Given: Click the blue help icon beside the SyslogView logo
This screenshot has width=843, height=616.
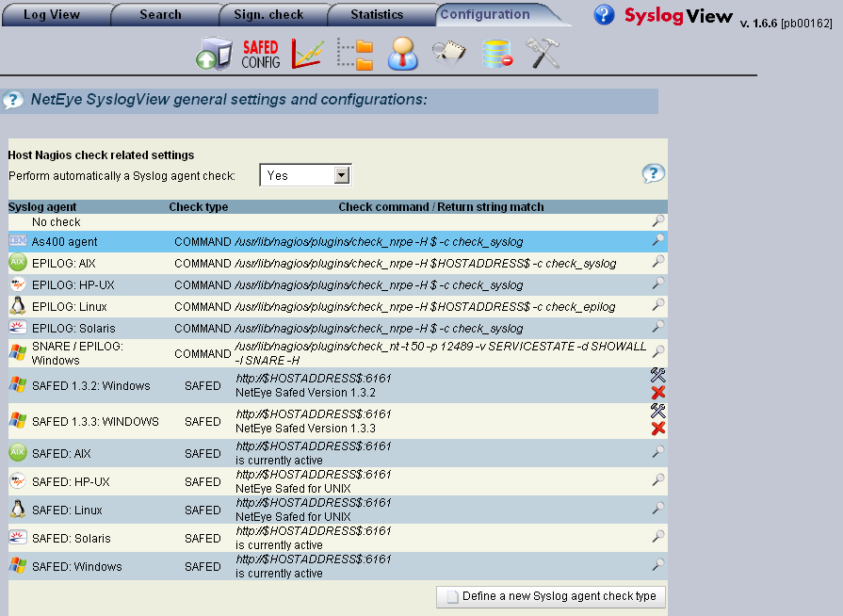Looking at the screenshot, I should click(x=604, y=15).
